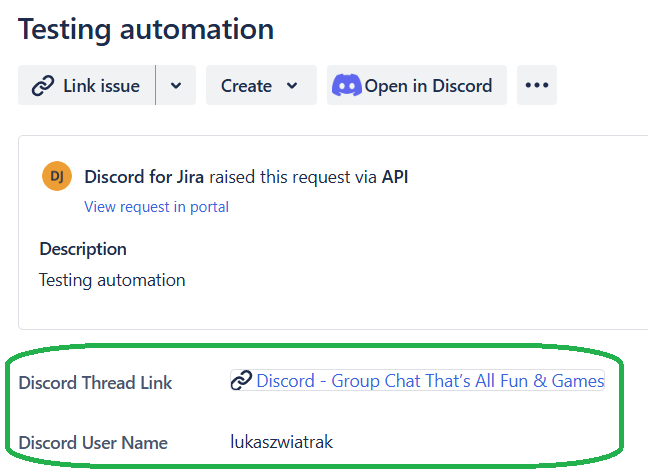Click the Testing automation page title

point(146,30)
